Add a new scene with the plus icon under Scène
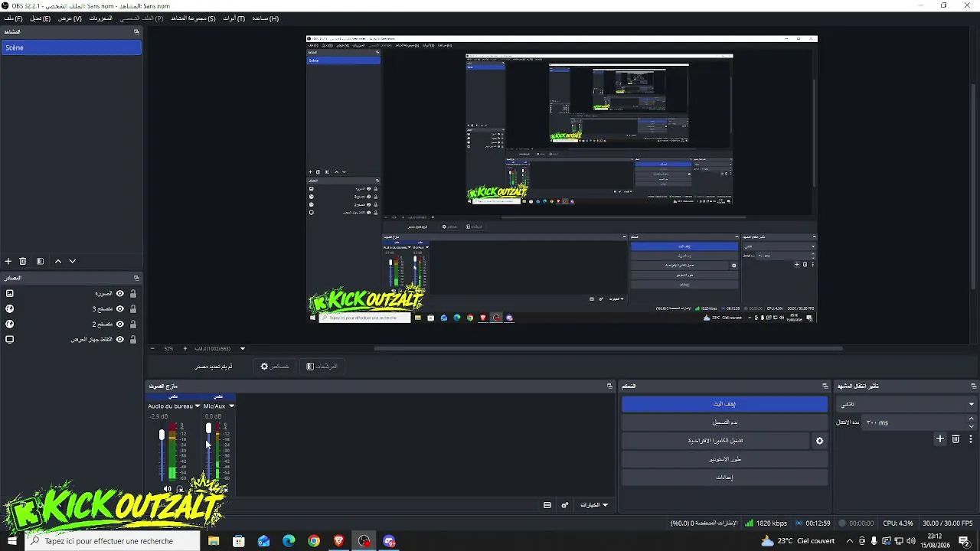Screen dimensions: 980x551 tap(8, 261)
